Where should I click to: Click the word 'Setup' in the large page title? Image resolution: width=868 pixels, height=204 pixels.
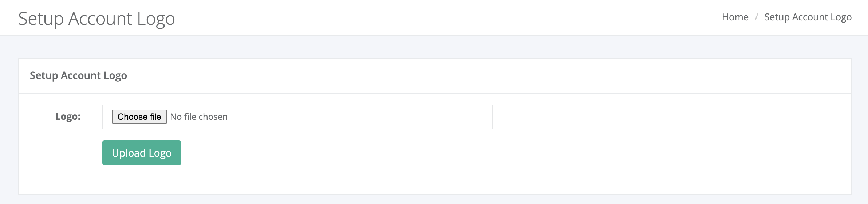point(41,19)
